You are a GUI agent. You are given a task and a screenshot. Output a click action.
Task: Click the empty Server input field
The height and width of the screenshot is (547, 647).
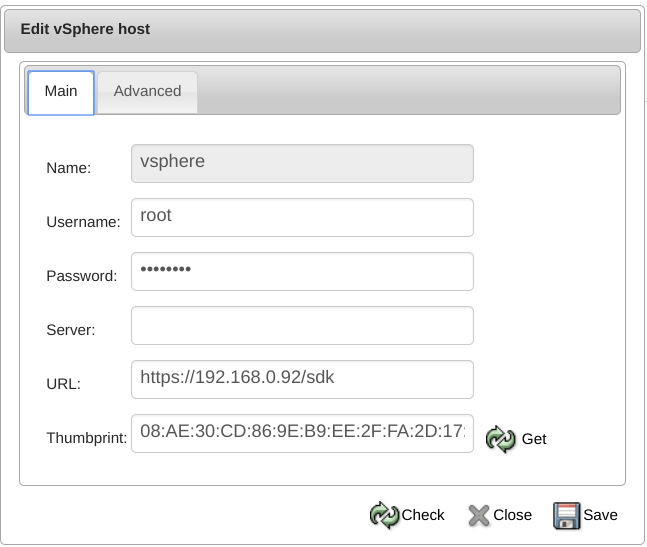click(302, 325)
